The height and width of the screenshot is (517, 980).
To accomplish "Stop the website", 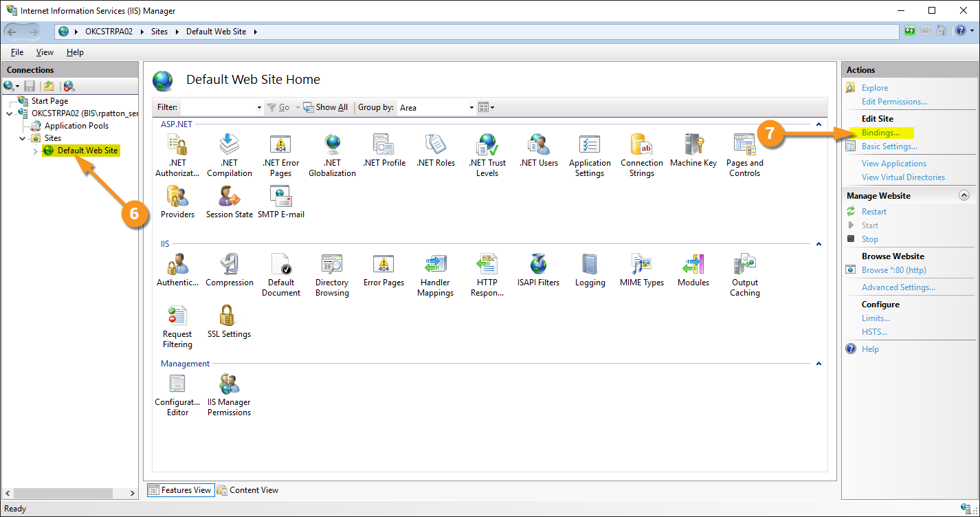I will pos(870,239).
